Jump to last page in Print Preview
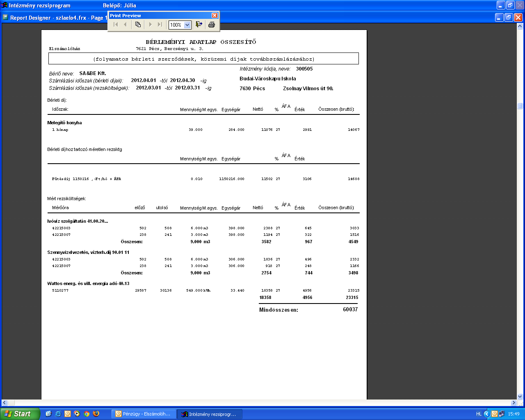The width and height of the screenshot is (525, 420). [160, 25]
